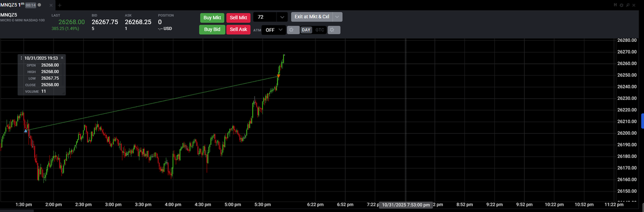644x212 pixels.
Task: Expand Exit at Mkt & Cxl options arrow
Action: coord(337,17)
